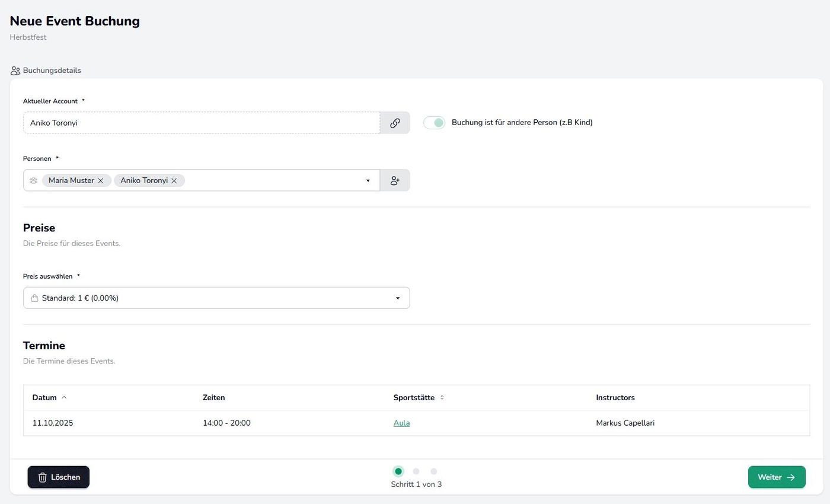Click the Aktueller Account input field
Viewport: 830px width, 504px height.
click(x=202, y=123)
